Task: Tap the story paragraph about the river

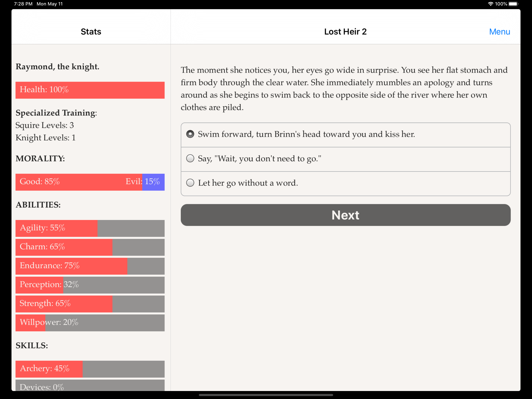Action: (344, 89)
